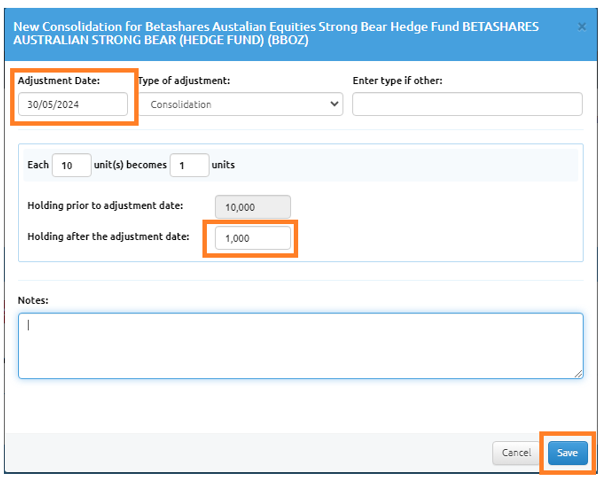This screenshot has width=605, height=482.
Task: Click the Holding after the adjustment date label
Action: coord(108,237)
